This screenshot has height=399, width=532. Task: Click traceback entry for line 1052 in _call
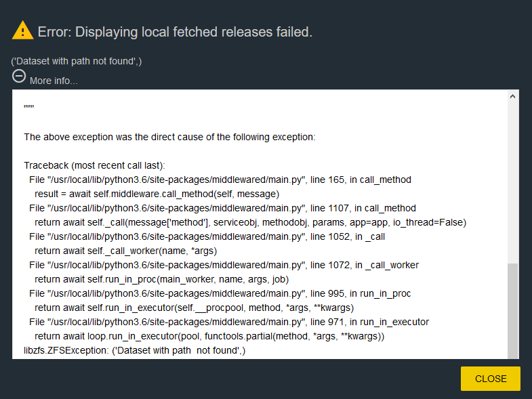[207, 237]
